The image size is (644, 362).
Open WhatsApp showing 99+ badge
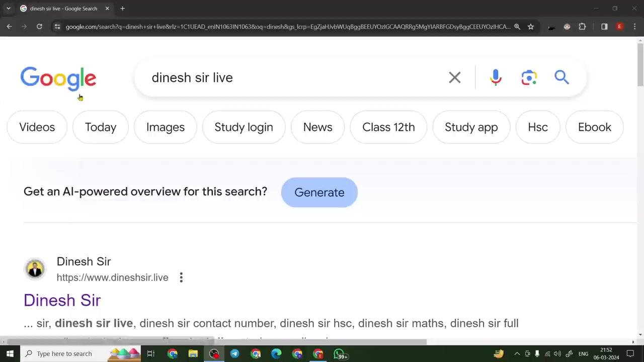340,354
